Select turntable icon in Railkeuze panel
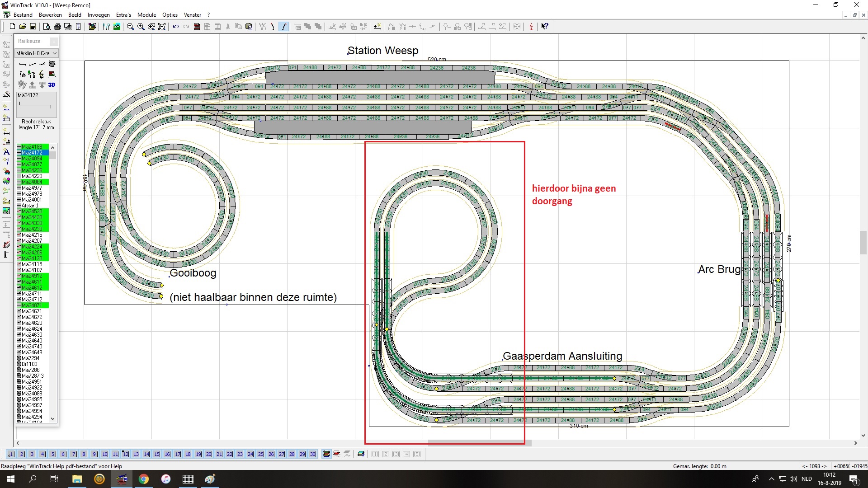Viewport: 868px width, 488px height. 52,64
